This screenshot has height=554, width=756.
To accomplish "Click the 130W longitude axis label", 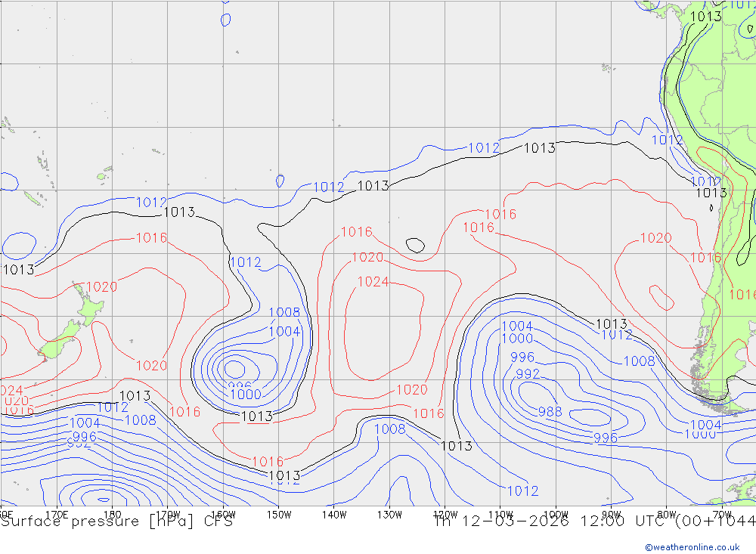I will click(389, 515).
